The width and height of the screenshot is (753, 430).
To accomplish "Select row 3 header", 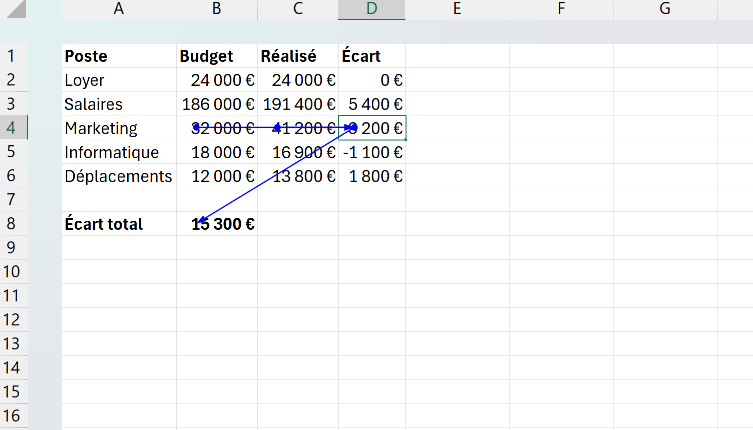I will (x=13, y=104).
